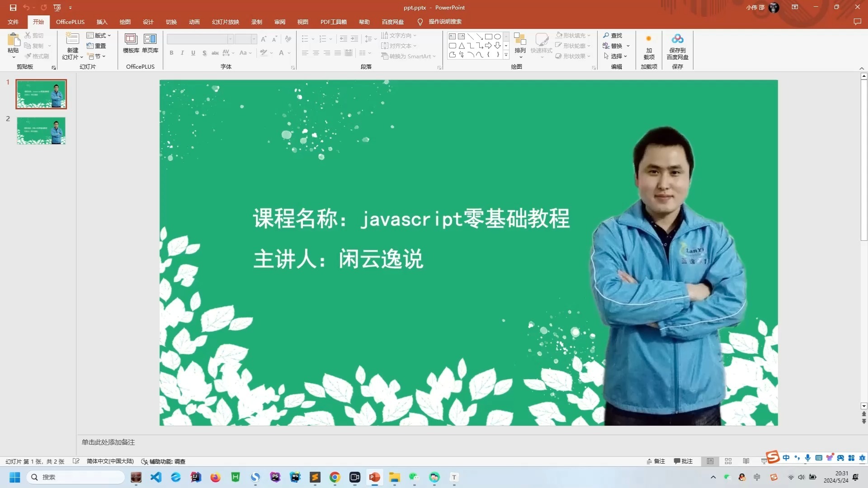Enable center text alignment
This screenshot has height=488, width=868.
[316, 53]
